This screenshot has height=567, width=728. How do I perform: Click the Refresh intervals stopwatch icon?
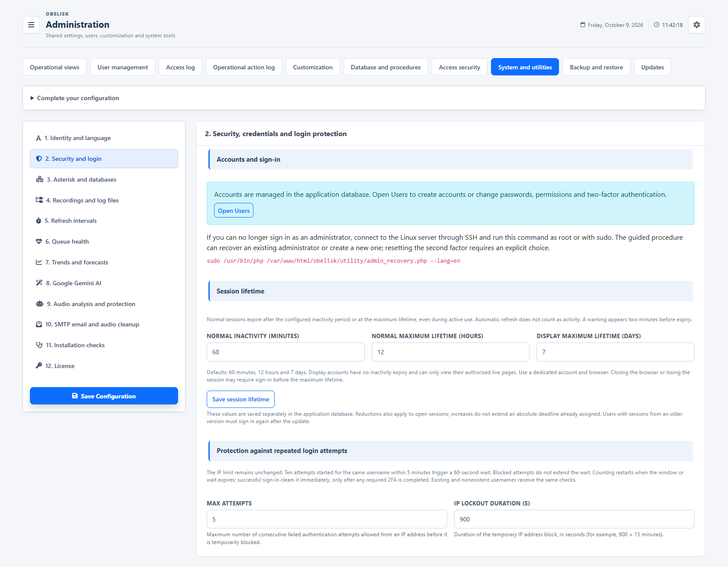coord(39,221)
